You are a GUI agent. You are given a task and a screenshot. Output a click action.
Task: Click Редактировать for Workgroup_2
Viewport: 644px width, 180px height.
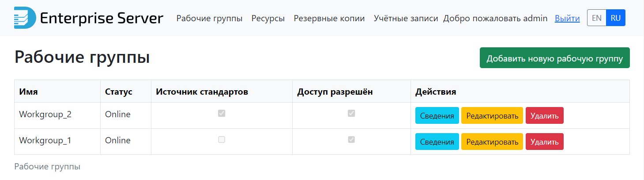click(492, 116)
